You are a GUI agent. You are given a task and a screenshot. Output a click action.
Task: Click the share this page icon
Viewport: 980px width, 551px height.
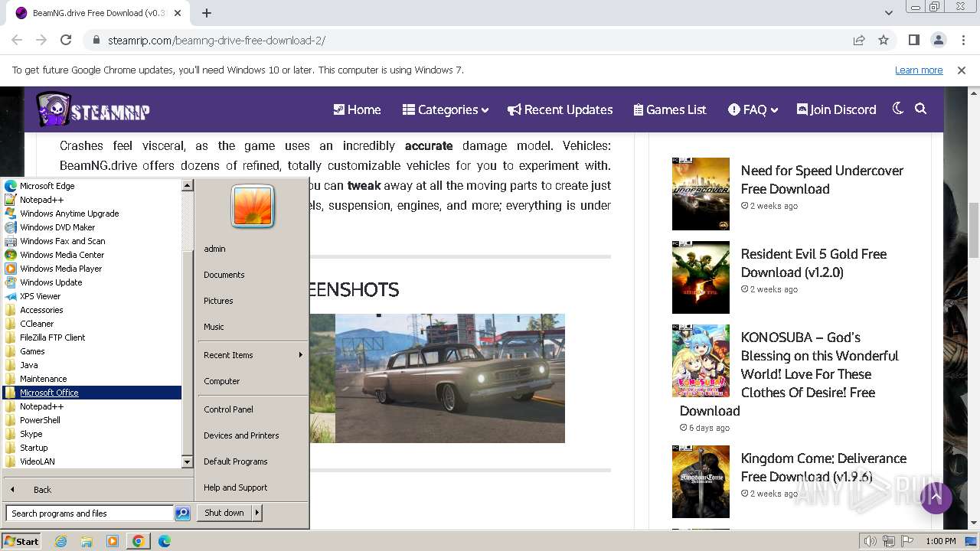[x=859, y=41]
